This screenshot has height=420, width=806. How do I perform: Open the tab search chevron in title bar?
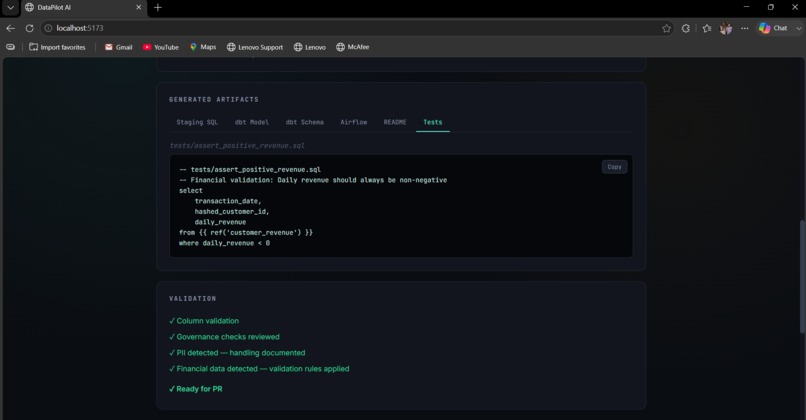(10, 7)
